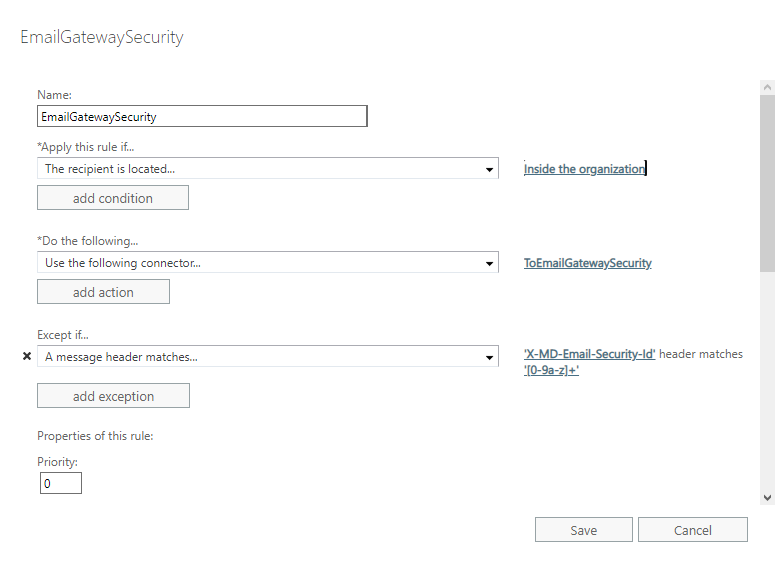Remove the message header exception with X icon
Viewport: 780px width, 575px height.
pos(27,356)
